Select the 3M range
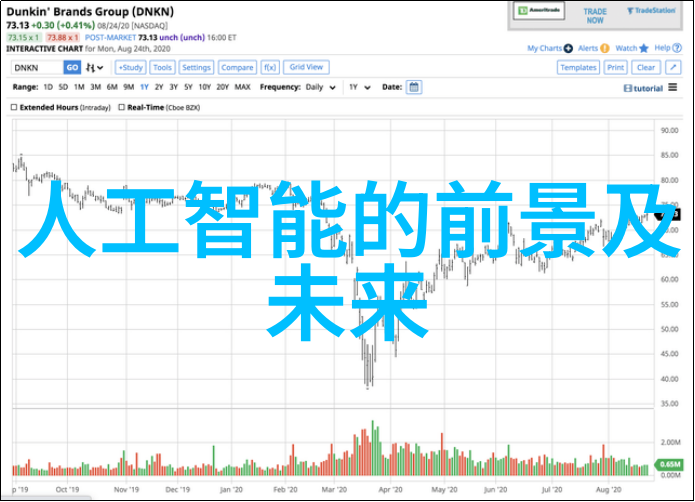This screenshot has height=502, width=695. tap(95, 87)
